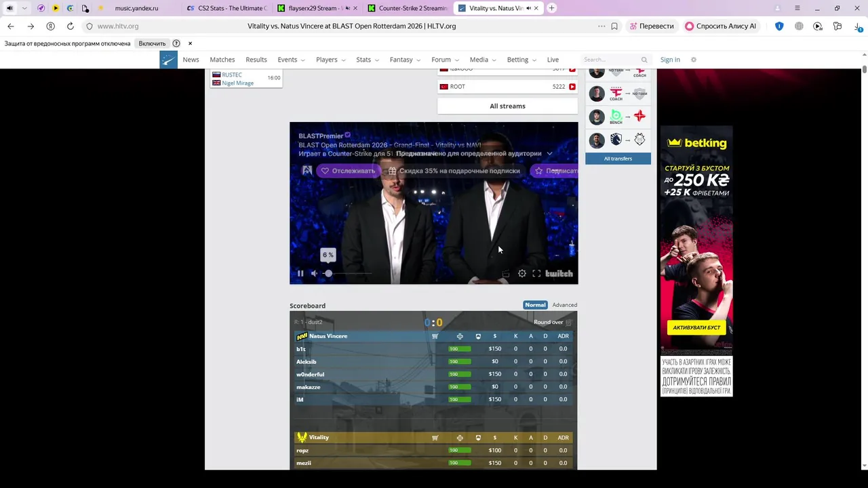The width and height of the screenshot is (868, 488).
Task: Open Twitch player settings gear
Action: click(522, 274)
